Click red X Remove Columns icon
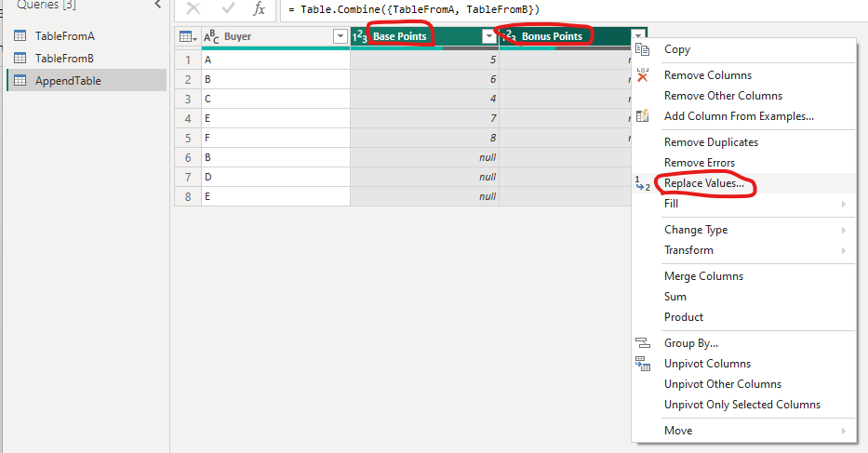 click(x=642, y=75)
